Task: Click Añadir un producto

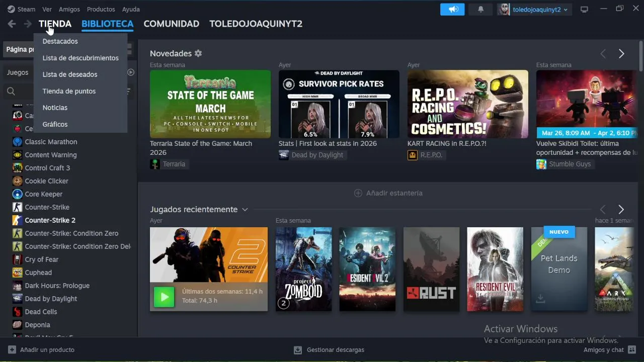Action: [41, 350]
